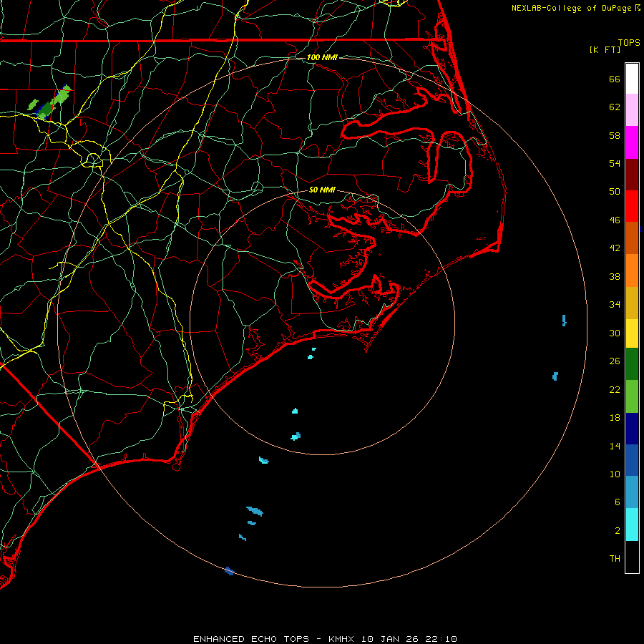Click the legend value 14
This screenshot has width=644, height=644.
[615, 446]
